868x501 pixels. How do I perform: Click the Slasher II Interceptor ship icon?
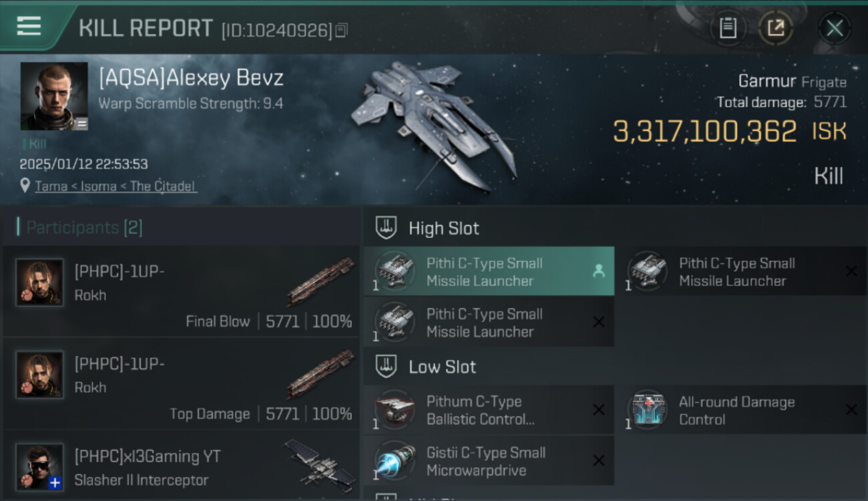(x=319, y=462)
